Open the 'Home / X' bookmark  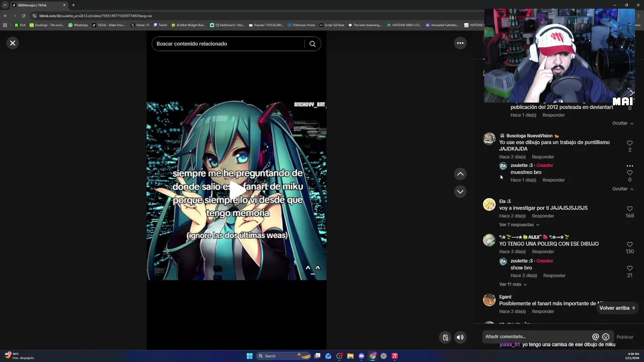tap(140, 25)
